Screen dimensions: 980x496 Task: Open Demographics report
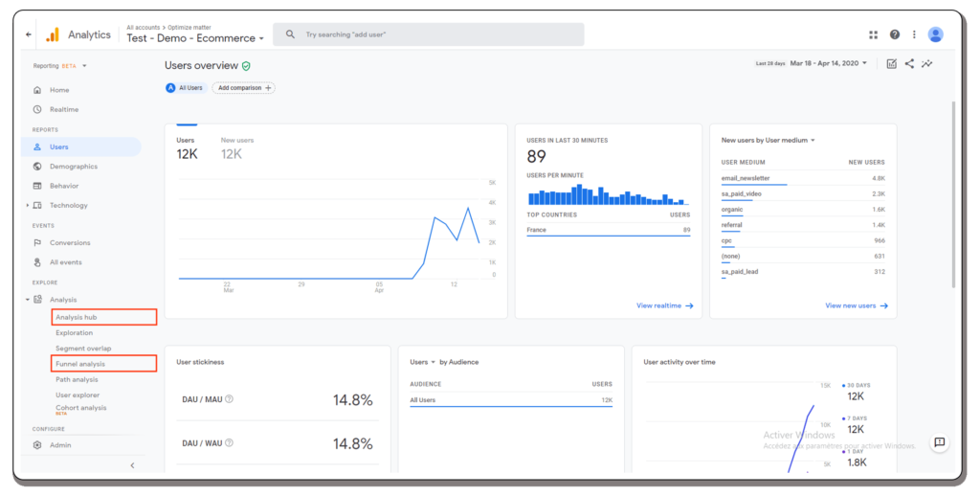(x=74, y=167)
